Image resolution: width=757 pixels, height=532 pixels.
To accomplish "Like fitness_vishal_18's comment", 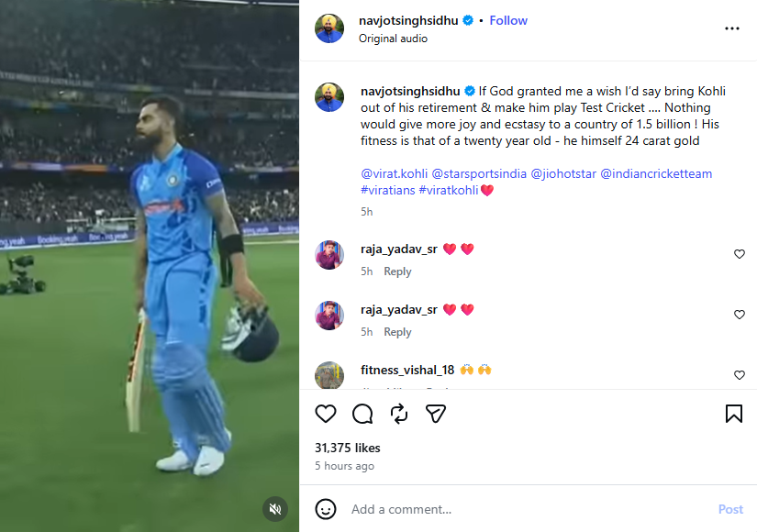I will [740, 375].
